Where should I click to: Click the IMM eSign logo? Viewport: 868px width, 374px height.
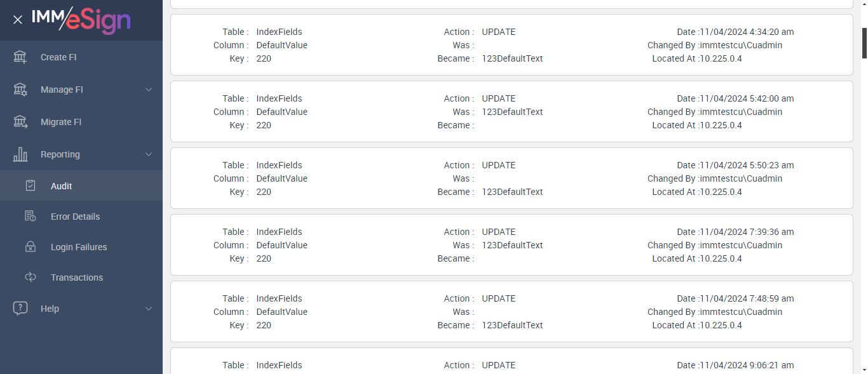click(81, 20)
